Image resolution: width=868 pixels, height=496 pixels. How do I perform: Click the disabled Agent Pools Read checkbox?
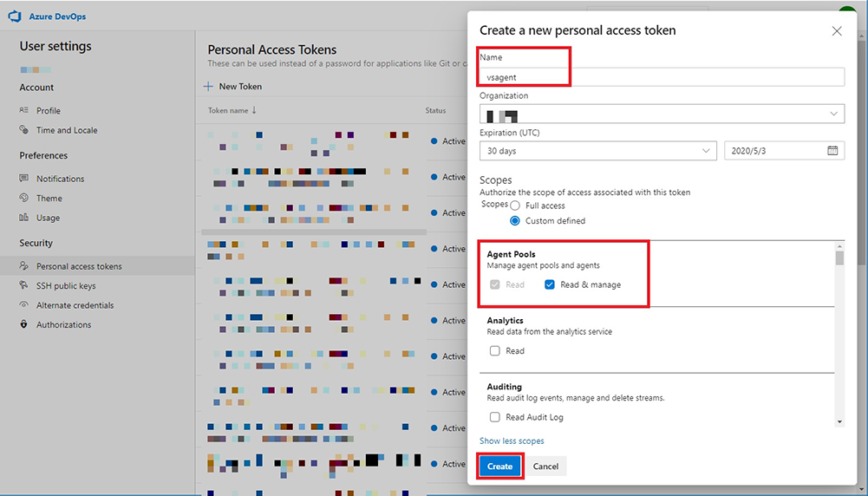pyautogui.click(x=495, y=284)
